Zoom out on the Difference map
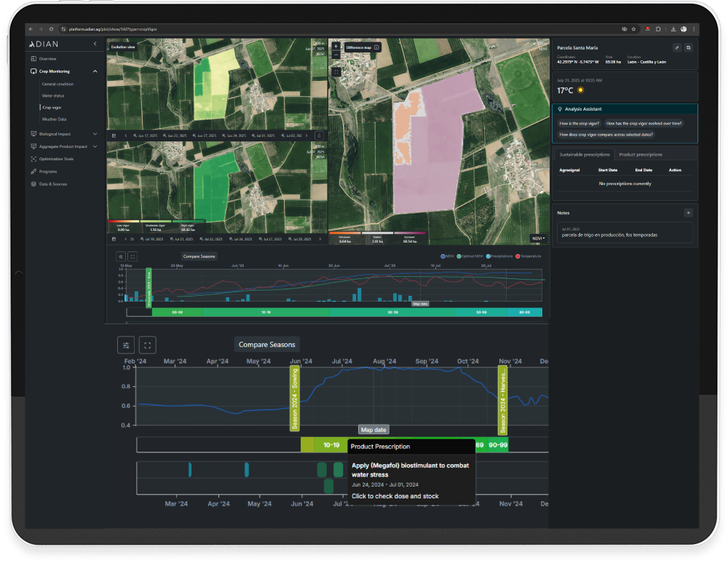This screenshot has height=561, width=728. (x=336, y=55)
